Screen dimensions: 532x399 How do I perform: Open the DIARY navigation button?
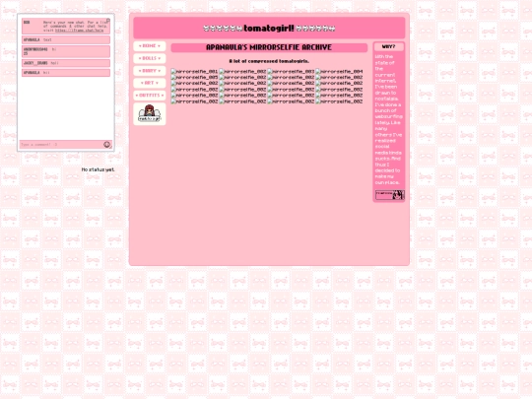(150, 71)
